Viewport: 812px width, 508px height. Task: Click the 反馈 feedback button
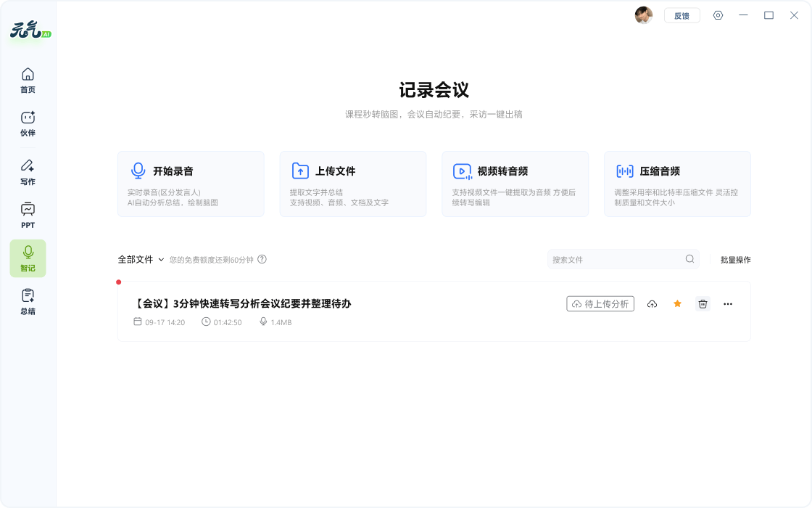coord(681,15)
